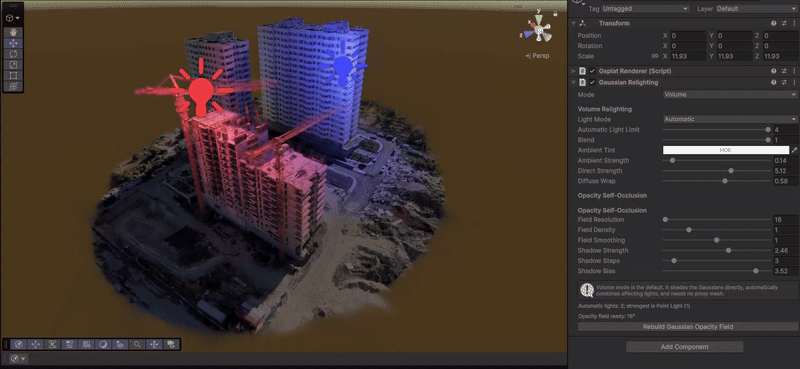Open the cube tool-settings dropdown above the tools
800x369 pixels.
tap(13, 18)
